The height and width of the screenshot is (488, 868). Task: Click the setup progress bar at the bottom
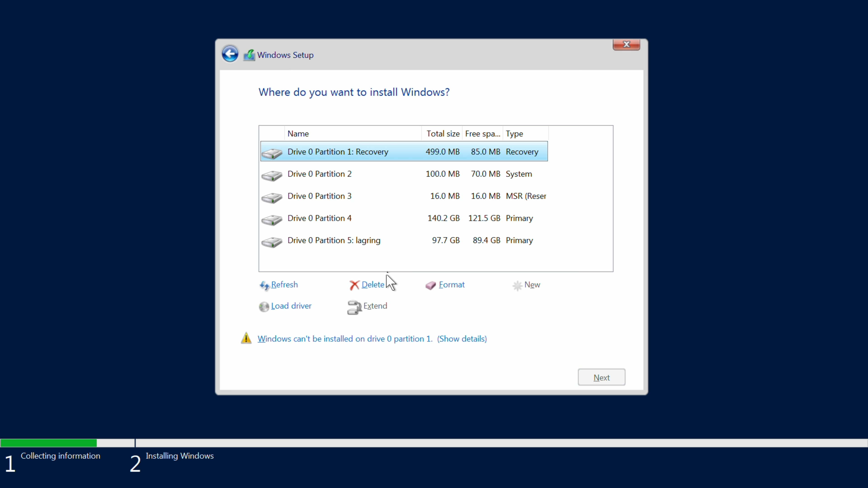pos(434,443)
